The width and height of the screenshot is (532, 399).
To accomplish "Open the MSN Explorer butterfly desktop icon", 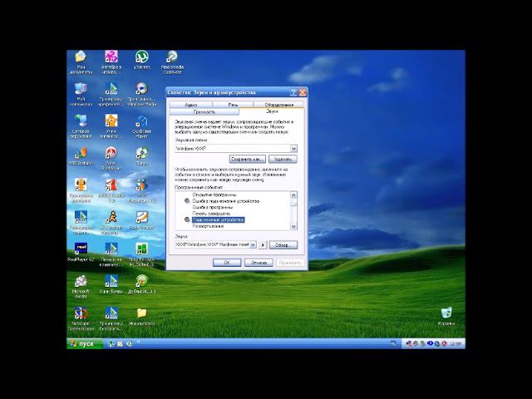I will (x=81, y=156).
